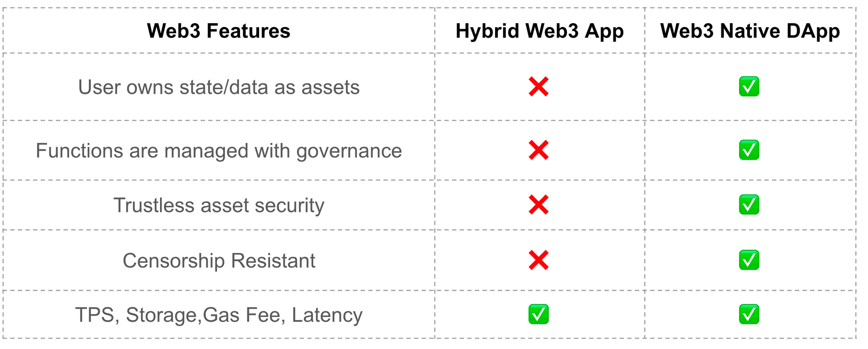Click the "Censorship Resistant" label
The image size is (868, 349).
coord(219,261)
